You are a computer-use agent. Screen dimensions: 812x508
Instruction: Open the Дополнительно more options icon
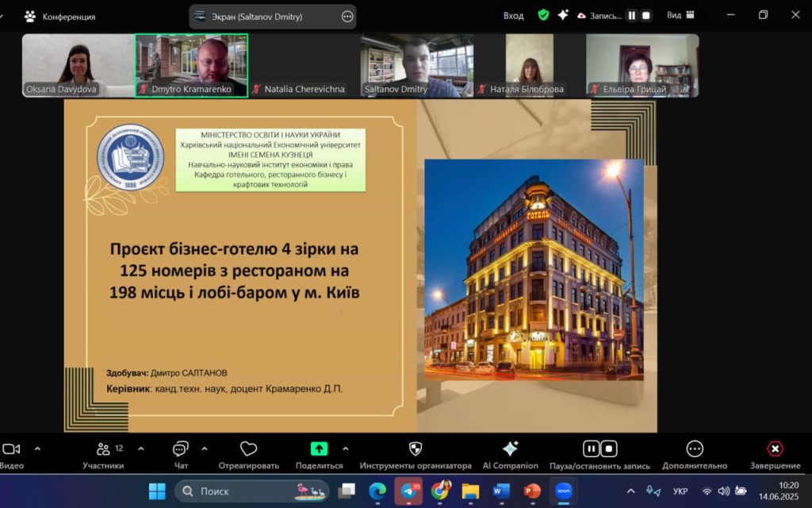[695, 449]
